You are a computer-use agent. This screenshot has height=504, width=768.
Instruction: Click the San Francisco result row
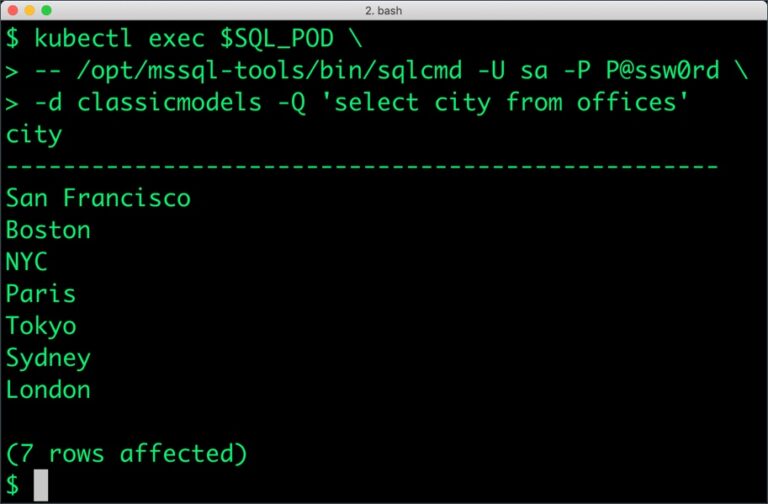pos(98,198)
